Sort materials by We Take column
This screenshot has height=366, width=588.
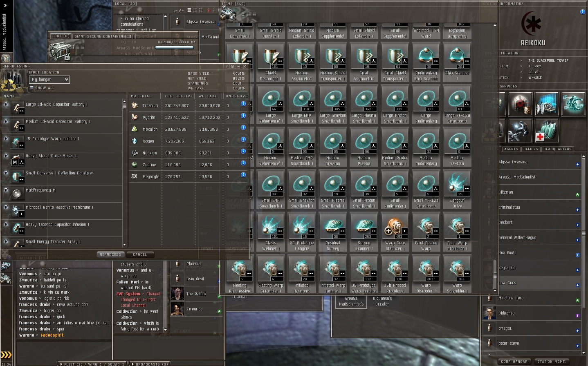[x=209, y=96]
